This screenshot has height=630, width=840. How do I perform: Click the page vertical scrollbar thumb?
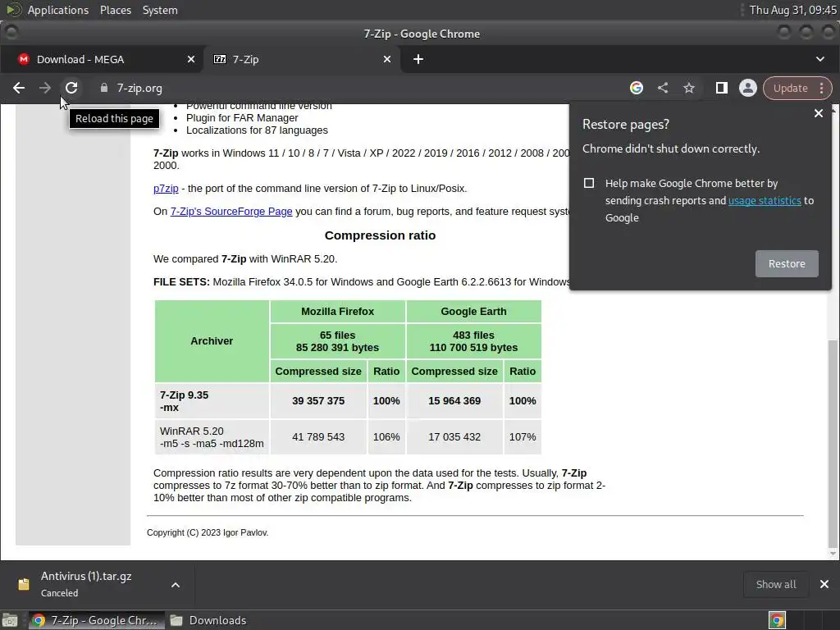[833, 442]
